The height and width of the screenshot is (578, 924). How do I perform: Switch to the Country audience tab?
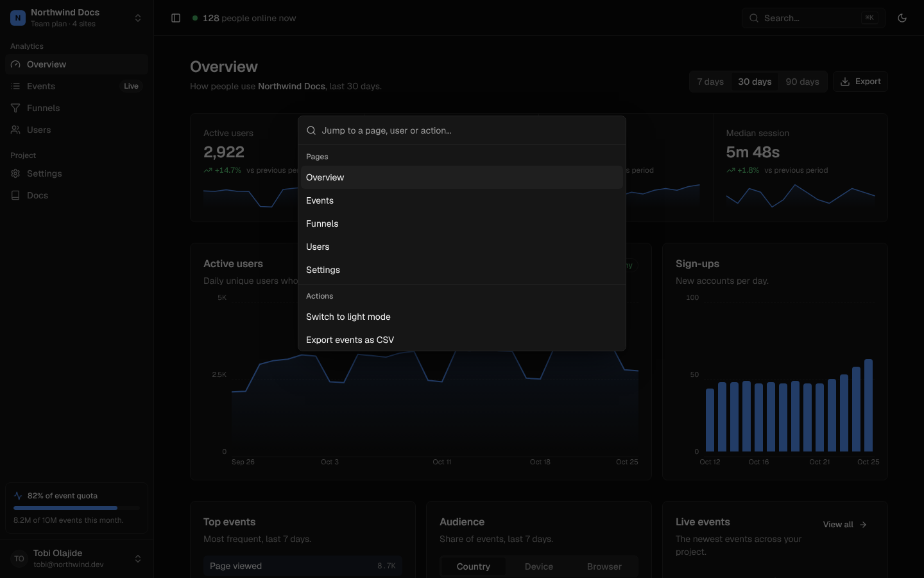click(x=474, y=566)
